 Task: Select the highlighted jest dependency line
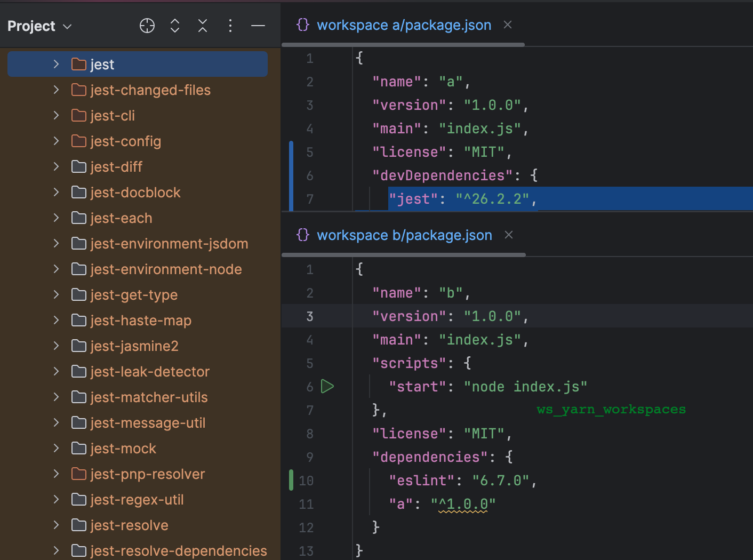(x=462, y=198)
